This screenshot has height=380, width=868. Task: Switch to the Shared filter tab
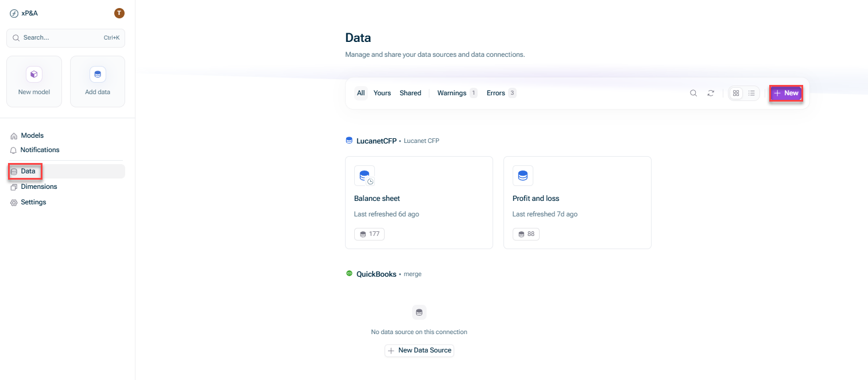pos(410,93)
